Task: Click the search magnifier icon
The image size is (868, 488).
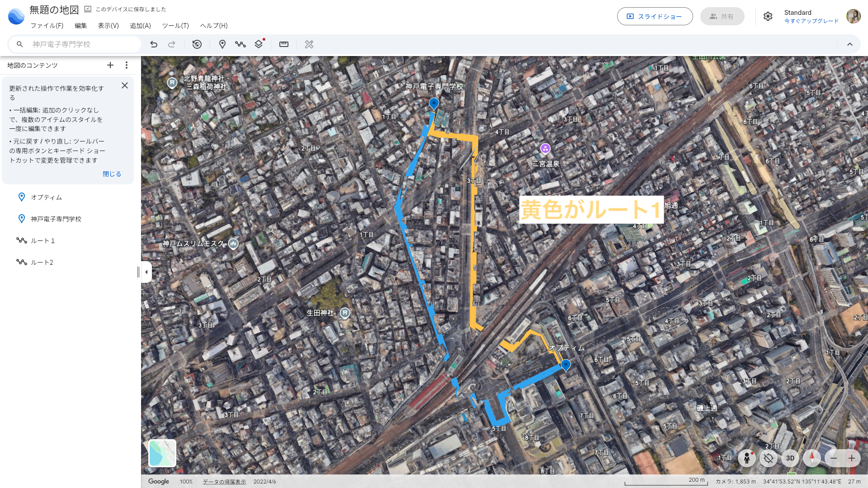Action: 20,44
